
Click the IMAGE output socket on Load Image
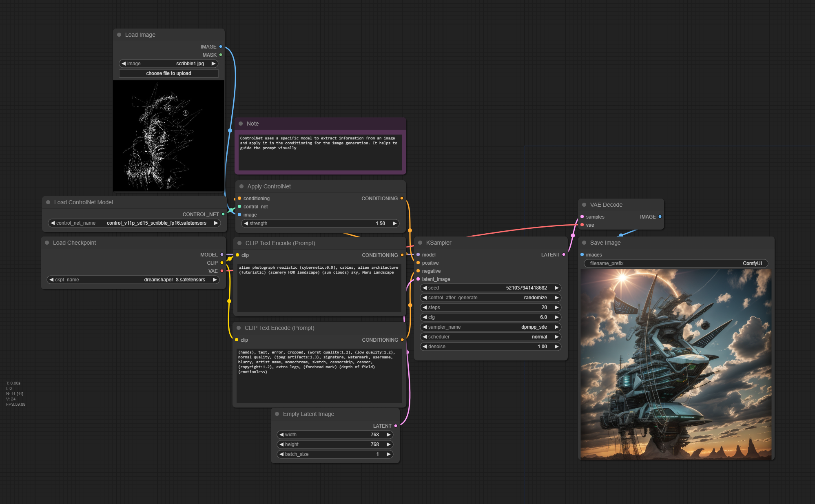(x=221, y=46)
